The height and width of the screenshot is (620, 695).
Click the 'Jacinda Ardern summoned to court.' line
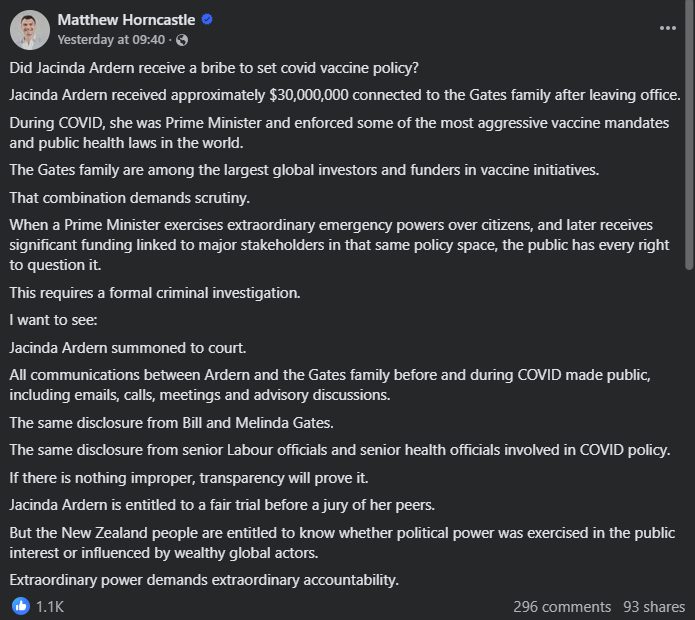(x=128, y=348)
